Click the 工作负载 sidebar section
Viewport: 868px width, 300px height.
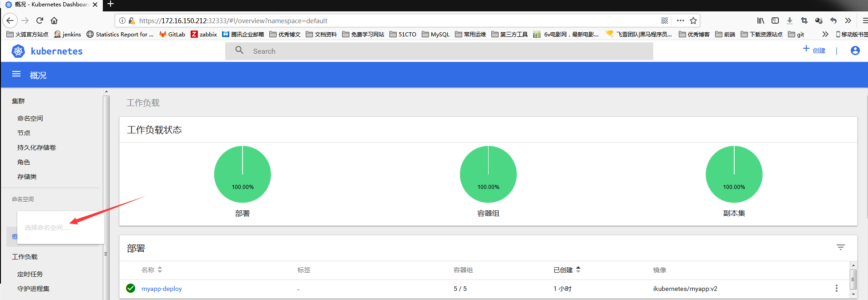pyautogui.click(x=25, y=257)
